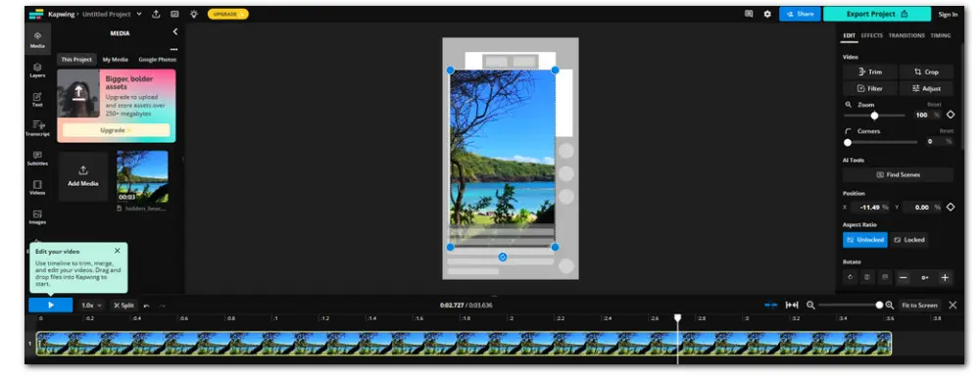The width and height of the screenshot is (980, 380).
Task: Open the Subtitles sidebar icon
Action: (37, 158)
